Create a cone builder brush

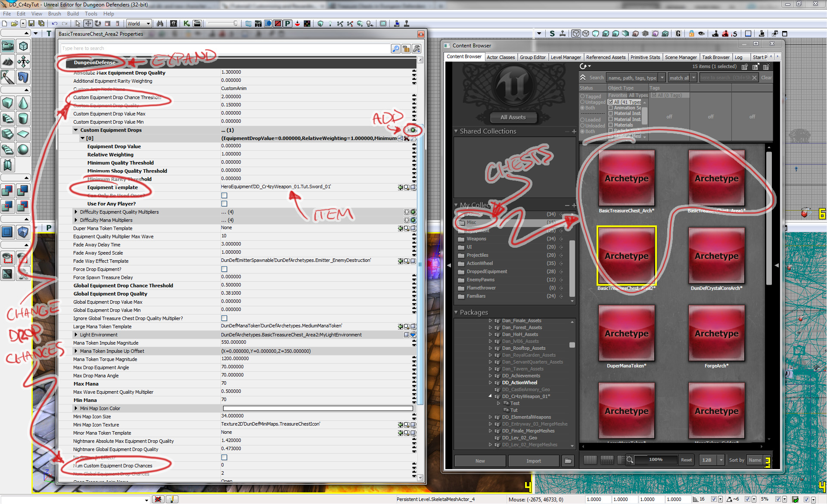(23, 103)
